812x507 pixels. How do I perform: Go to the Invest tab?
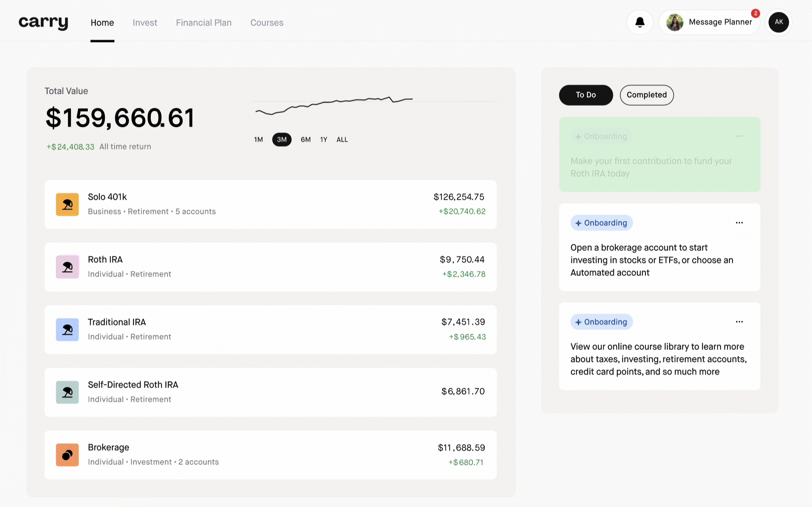145,23
